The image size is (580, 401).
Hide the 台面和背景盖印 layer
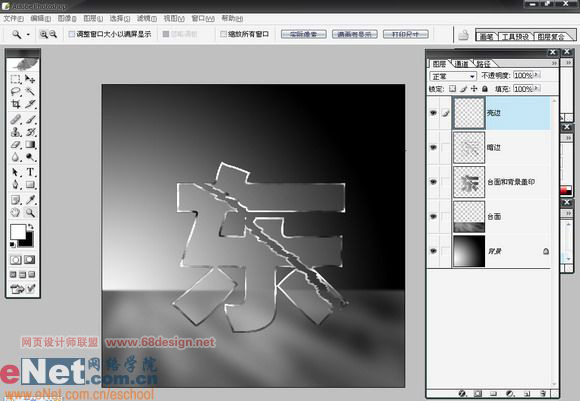[434, 182]
